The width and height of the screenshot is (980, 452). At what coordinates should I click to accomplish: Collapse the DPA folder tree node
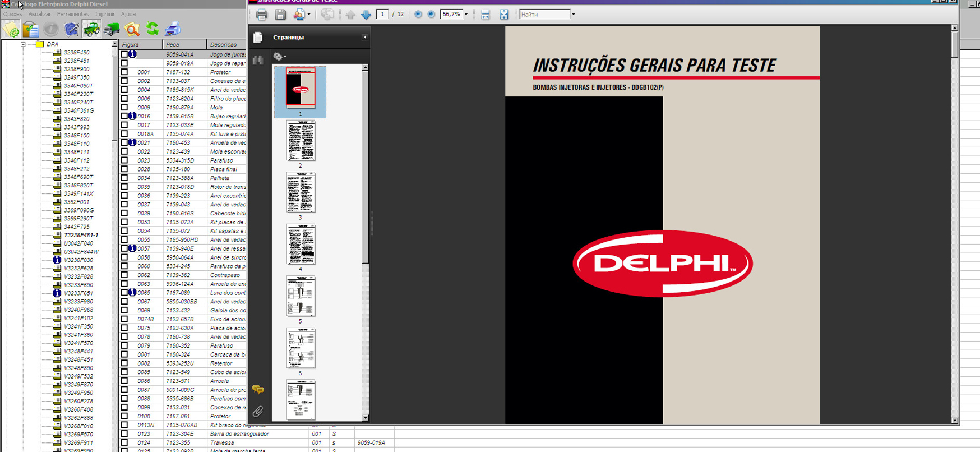(x=23, y=44)
